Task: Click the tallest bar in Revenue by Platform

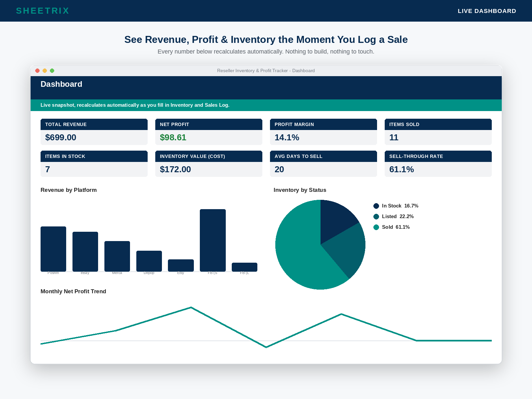Action: (213, 240)
